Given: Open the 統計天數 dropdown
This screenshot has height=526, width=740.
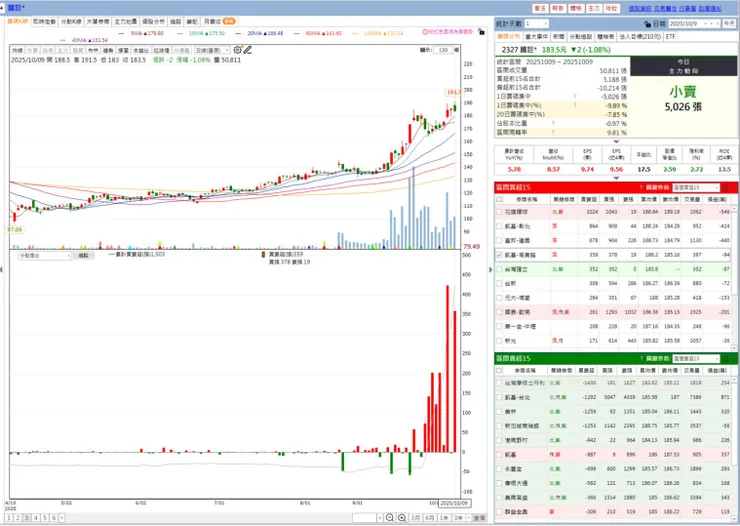Looking at the screenshot, I should pyautogui.click(x=536, y=24).
